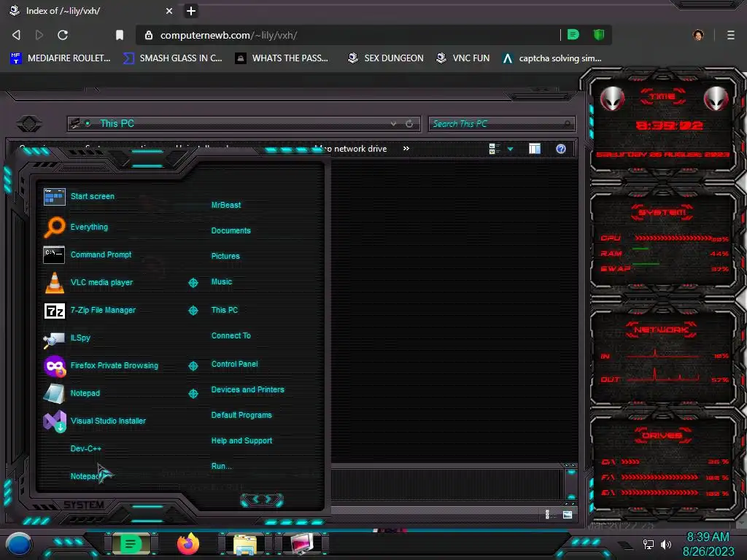This screenshot has height=560, width=747.
Task: Click Run... in start menu
Action: pos(221,466)
